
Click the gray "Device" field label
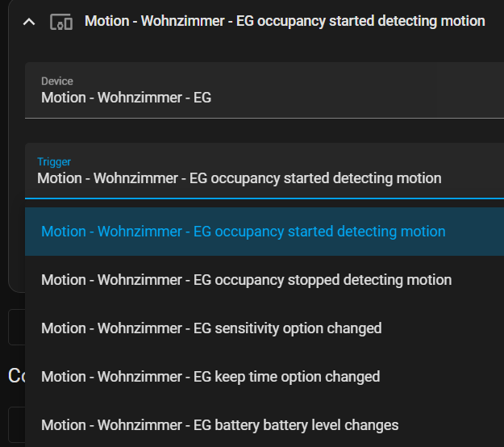point(57,81)
